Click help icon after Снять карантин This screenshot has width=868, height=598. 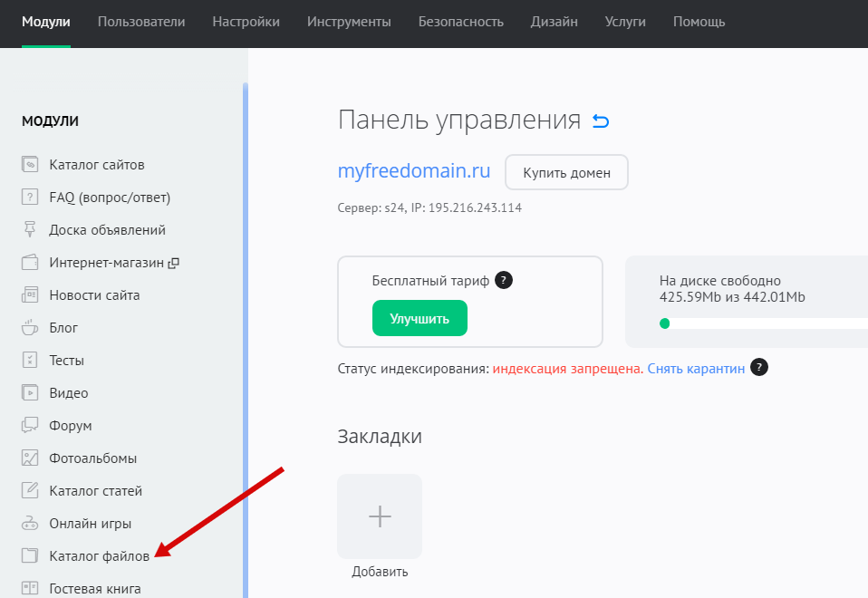[x=760, y=368]
